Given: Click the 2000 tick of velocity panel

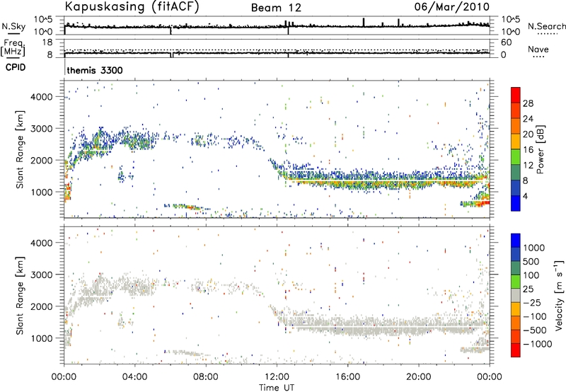Looking at the screenshot, I should point(42,306).
